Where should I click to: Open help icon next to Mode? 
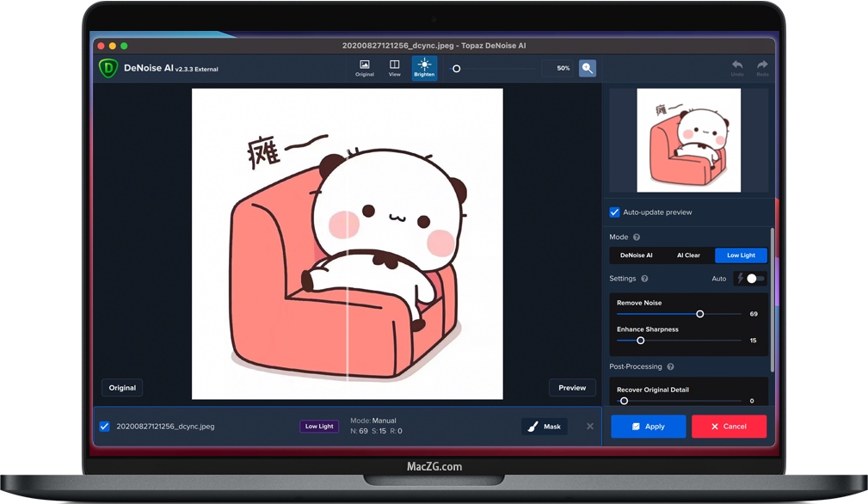click(x=637, y=237)
